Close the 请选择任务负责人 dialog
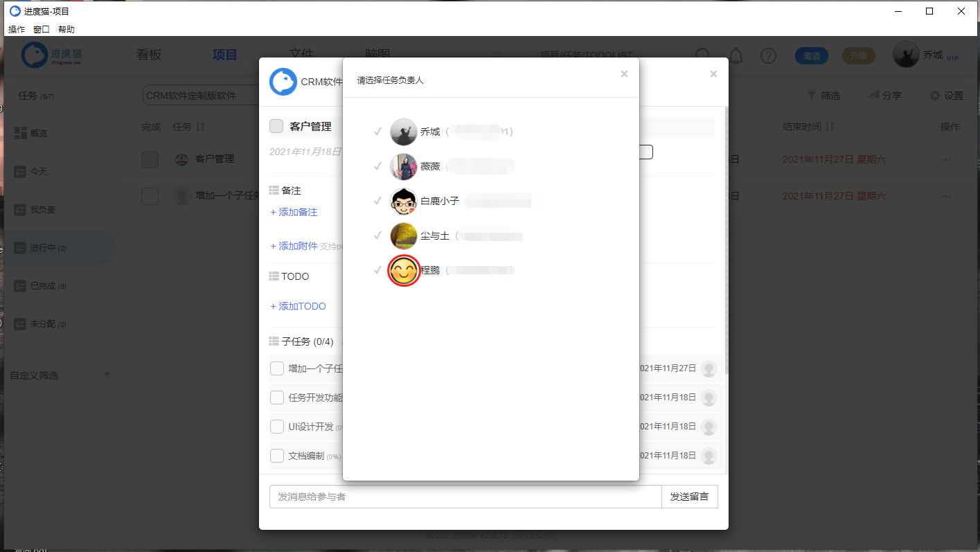980x552 pixels. (624, 74)
